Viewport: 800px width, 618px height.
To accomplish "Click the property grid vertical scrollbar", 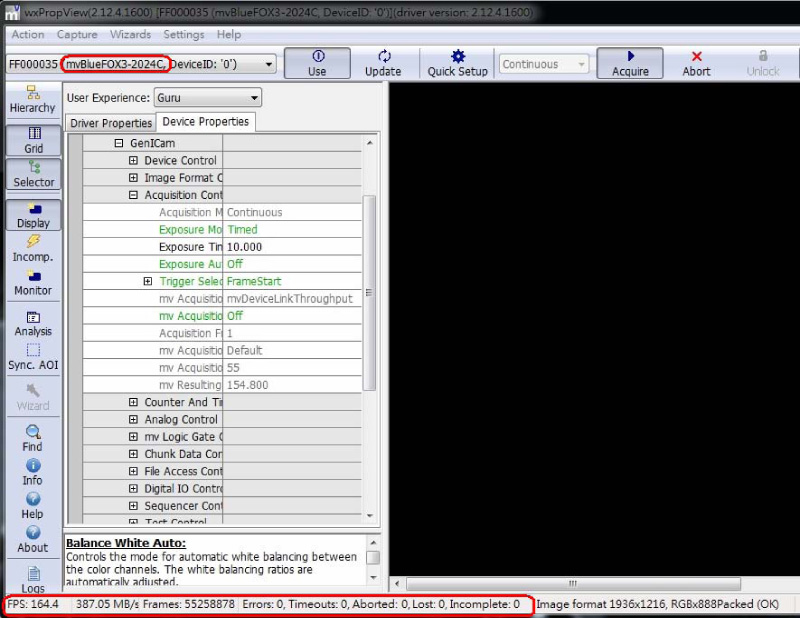I will point(369,290).
